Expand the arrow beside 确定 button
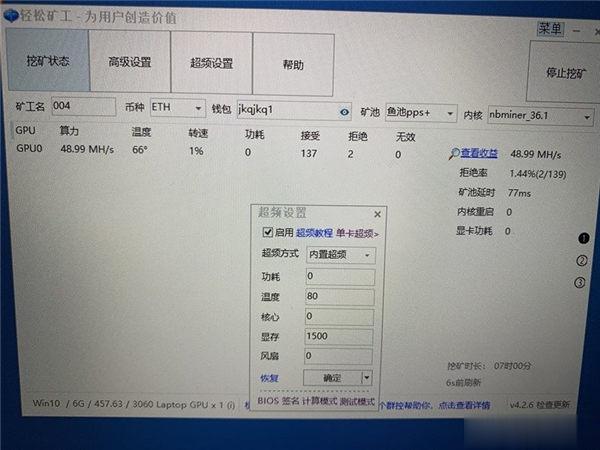The height and width of the screenshot is (450, 600). click(367, 378)
